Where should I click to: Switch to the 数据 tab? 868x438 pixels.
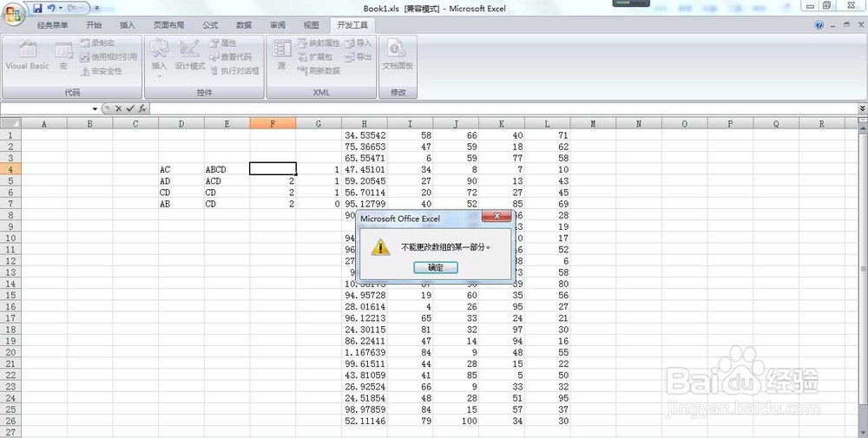pos(244,25)
